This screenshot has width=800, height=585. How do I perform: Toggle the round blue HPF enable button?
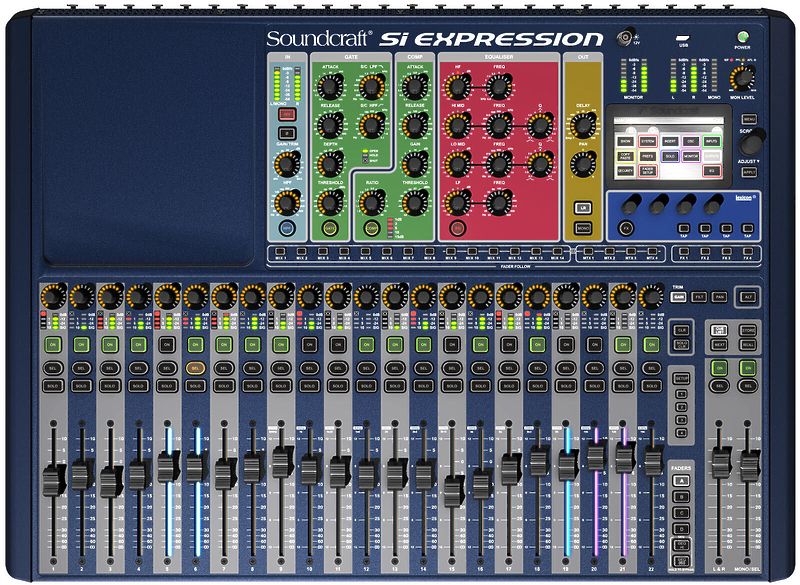click(287, 228)
